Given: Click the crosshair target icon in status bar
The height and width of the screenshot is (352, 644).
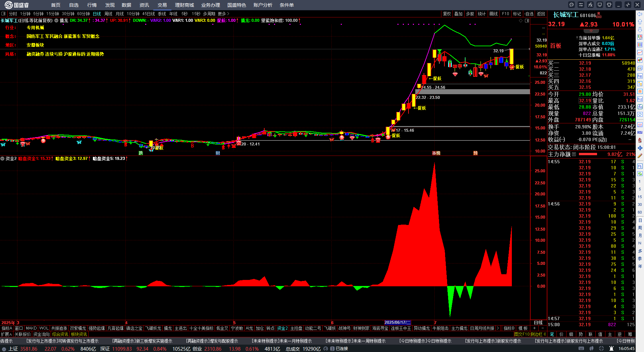Looking at the screenshot, I should click(x=602, y=349).
